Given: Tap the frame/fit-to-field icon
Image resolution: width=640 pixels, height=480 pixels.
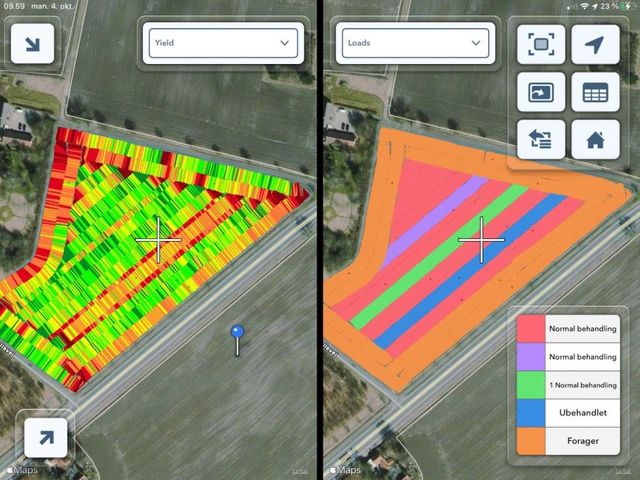Looking at the screenshot, I should (541, 45).
